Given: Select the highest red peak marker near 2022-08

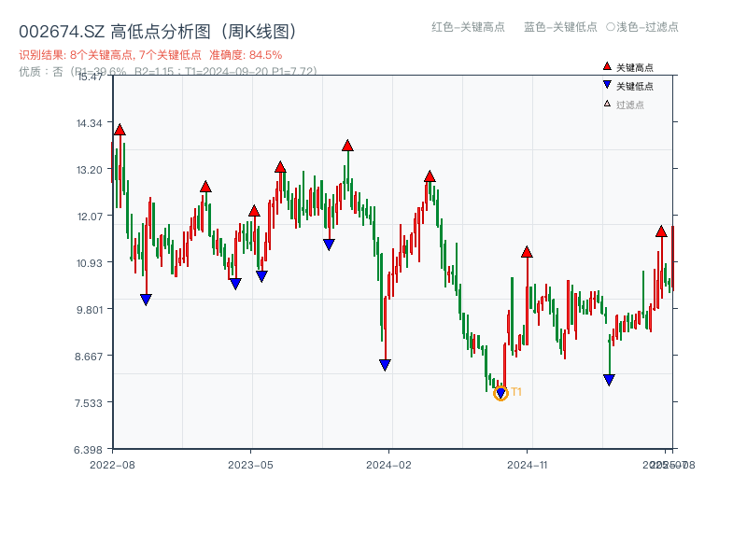Looking at the screenshot, I should point(119,130).
